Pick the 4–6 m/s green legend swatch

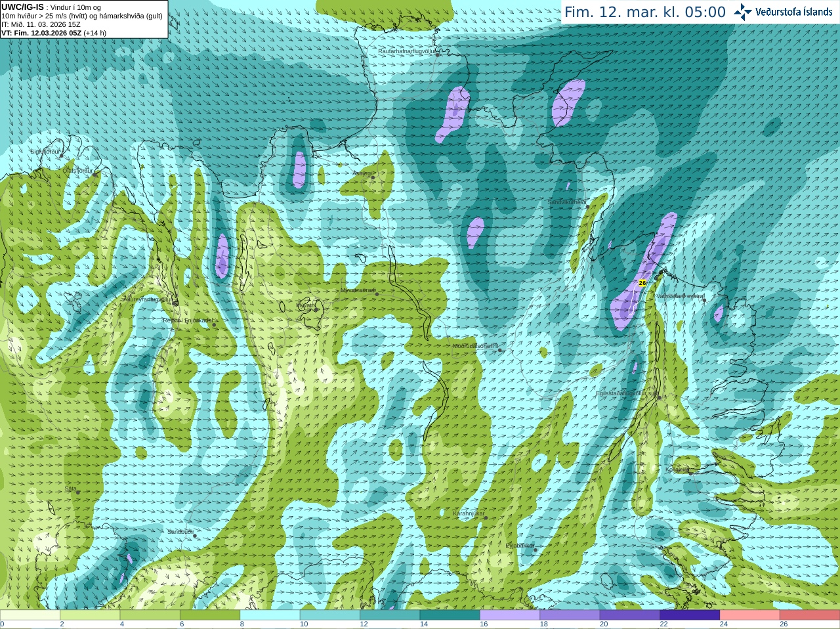pos(150,615)
